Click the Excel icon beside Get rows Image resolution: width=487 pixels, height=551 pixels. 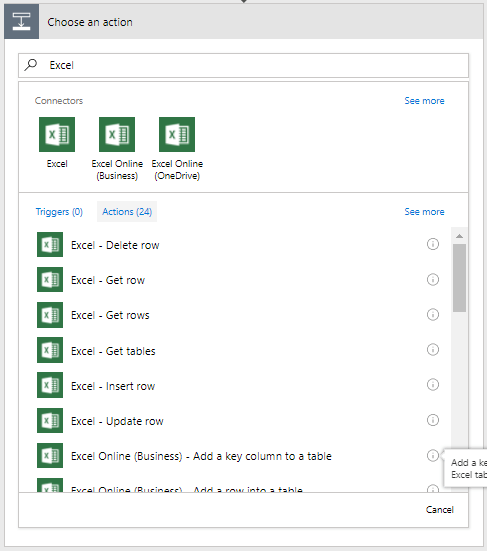(50, 315)
